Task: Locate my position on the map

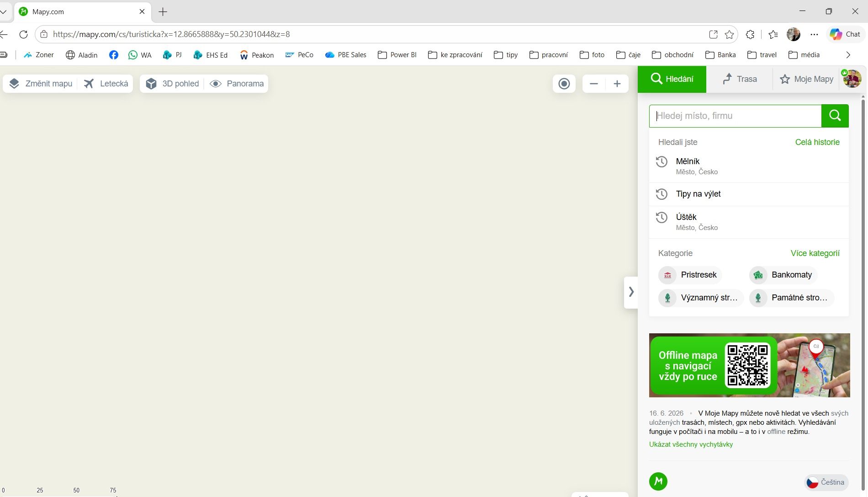Action: click(564, 84)
